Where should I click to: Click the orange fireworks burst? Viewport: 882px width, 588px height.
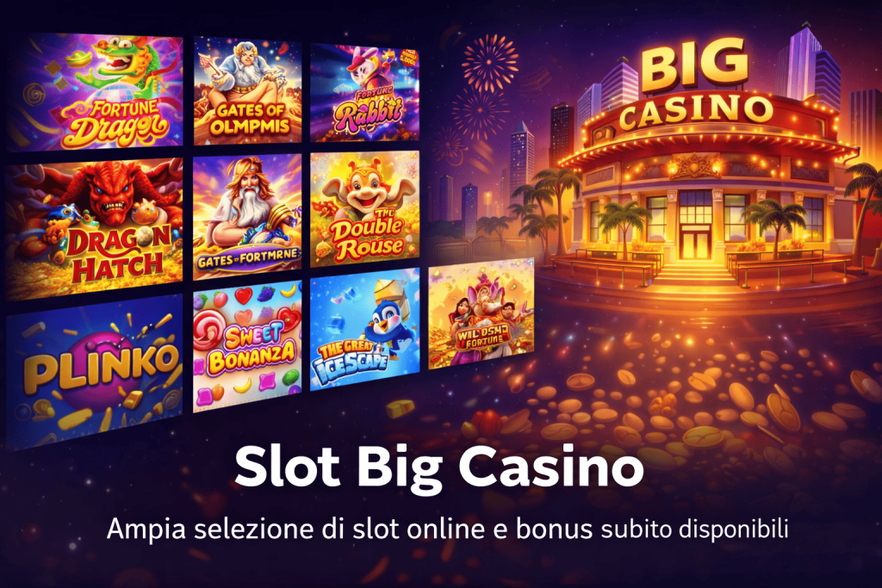point(489,62)
